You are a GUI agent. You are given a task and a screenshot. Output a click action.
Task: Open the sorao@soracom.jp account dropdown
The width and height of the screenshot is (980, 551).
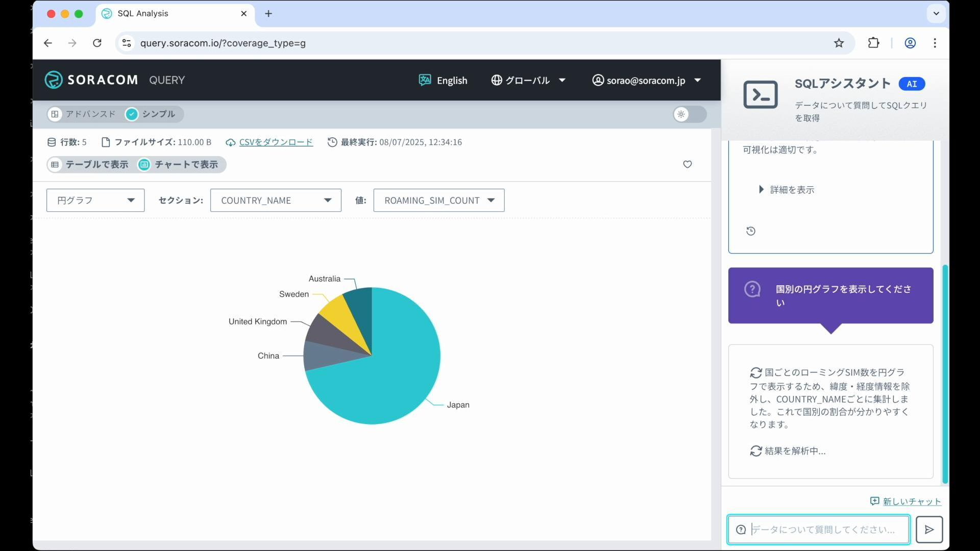coord(647,80)
